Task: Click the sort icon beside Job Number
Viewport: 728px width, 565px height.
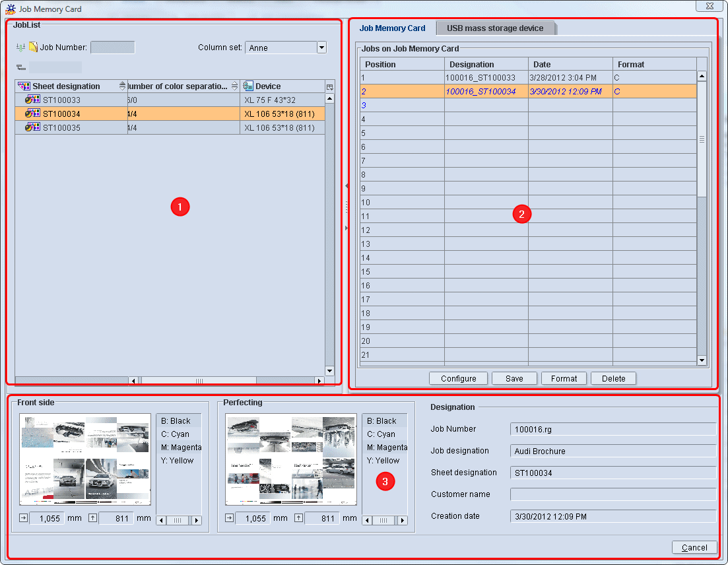Action: (20, 47)
